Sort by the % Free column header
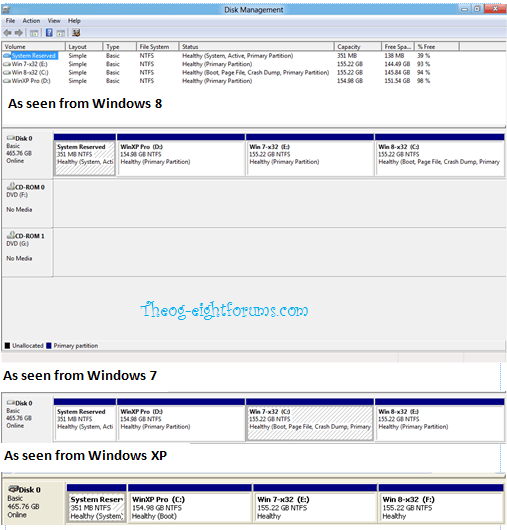Viewport: 507px width, 530px height. click(x=437, y=47)
